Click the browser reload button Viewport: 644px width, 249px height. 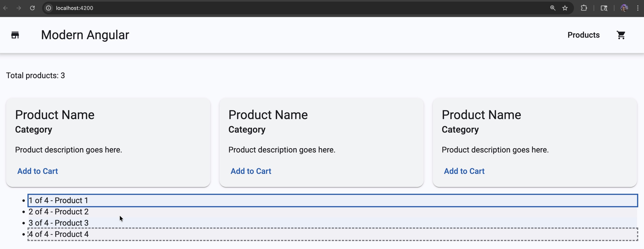32,8
